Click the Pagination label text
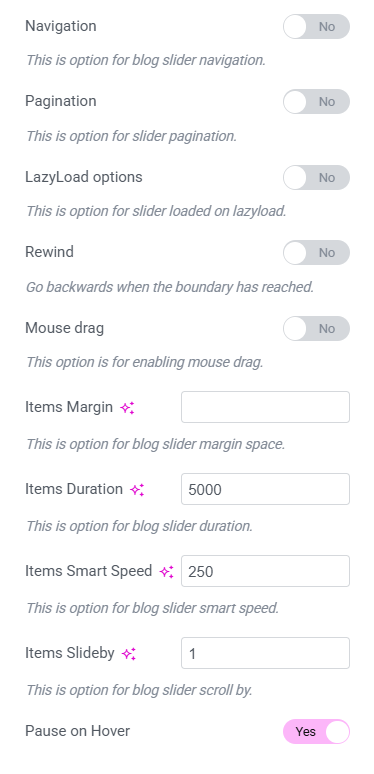The height and width of the screenshot is (774, 374). click(x=61, y=101)
